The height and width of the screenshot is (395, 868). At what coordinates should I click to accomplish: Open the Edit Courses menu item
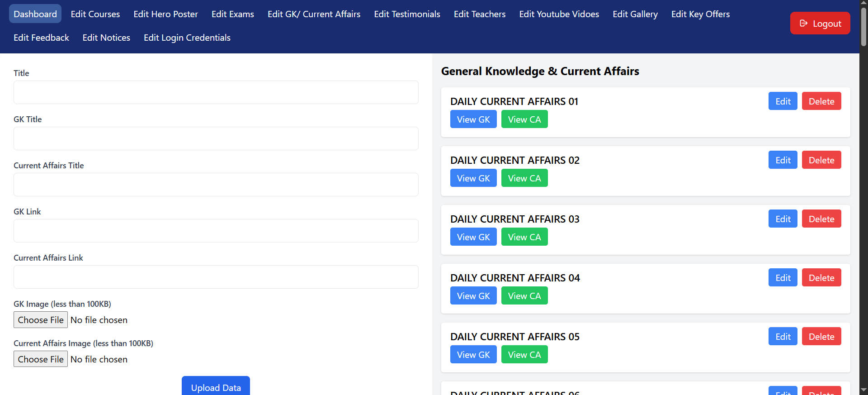(95, 14)
